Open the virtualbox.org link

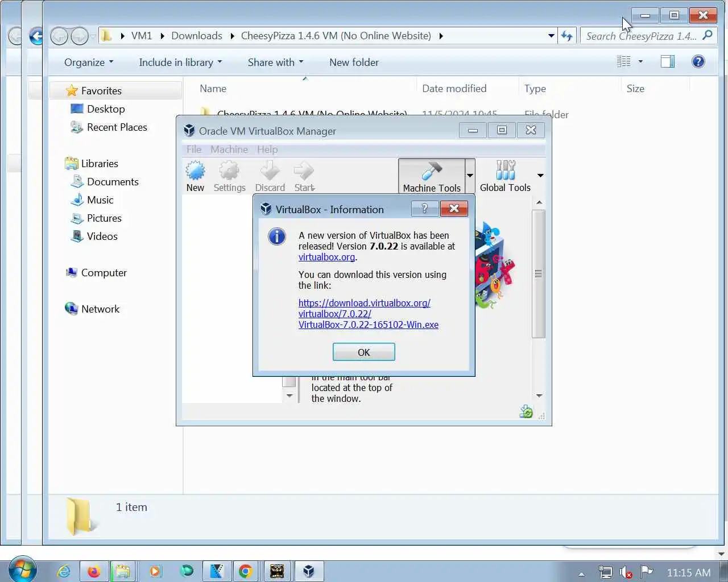(x=326, y=257)
